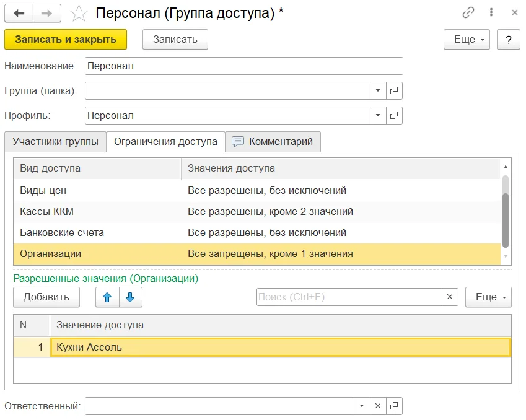526x420 pixels.
Task: Go forward with the right arrow
Action: (47, 14)
